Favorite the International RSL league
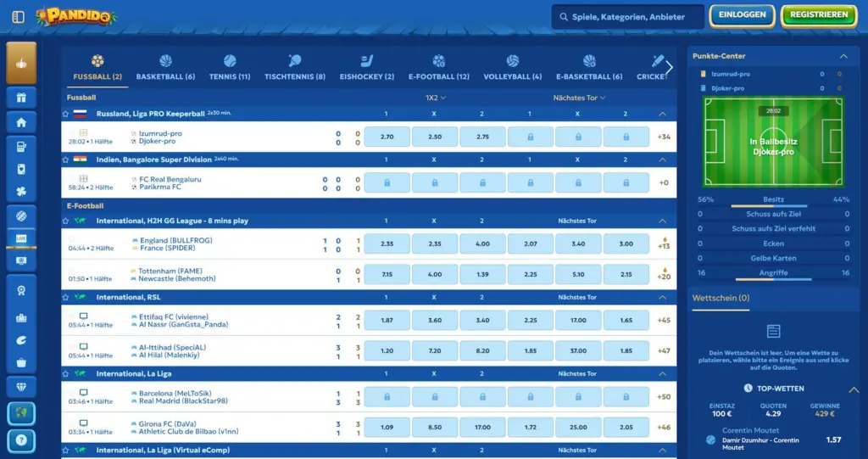868x459 pixels. point(66,298)
